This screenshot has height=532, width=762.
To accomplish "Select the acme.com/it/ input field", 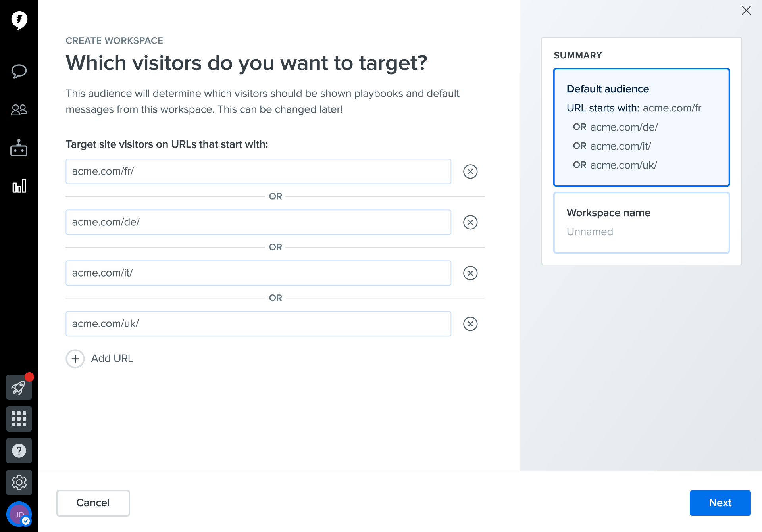I will [259, 273].
